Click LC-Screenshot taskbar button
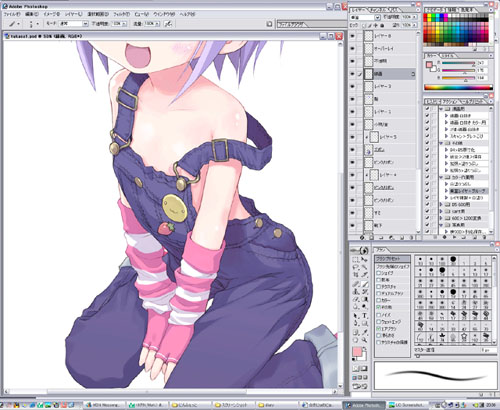This screenshot has width=500, height=410. coord(408,405)
